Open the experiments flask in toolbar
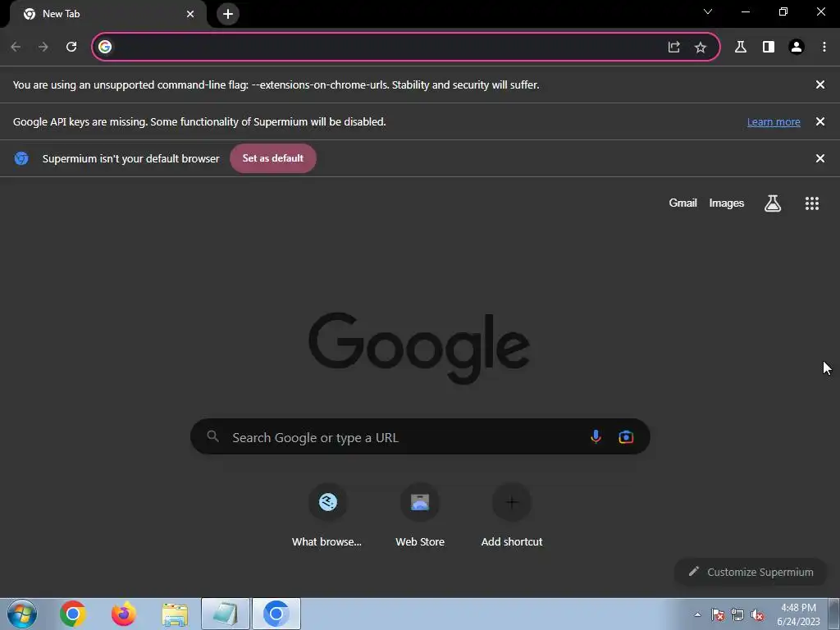The image size is (840, 630). point(741,47)
